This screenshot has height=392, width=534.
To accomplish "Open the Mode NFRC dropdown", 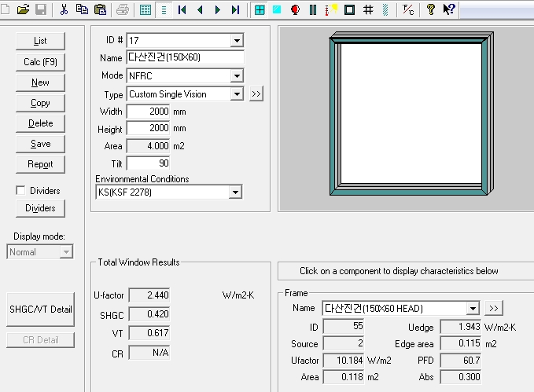I will [237, 76].
